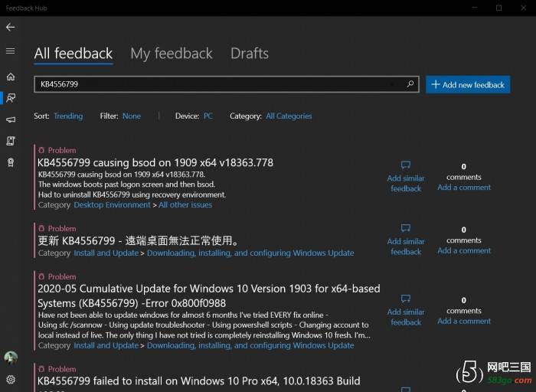Open the Category All Categories dropdown
This screenshot has width=536, height=392.
click(289, 116)
